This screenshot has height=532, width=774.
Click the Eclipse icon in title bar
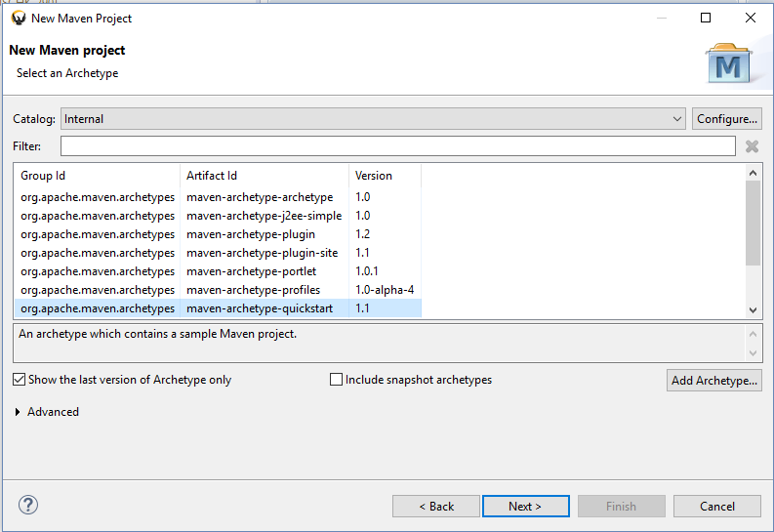(x=18, y=18)
